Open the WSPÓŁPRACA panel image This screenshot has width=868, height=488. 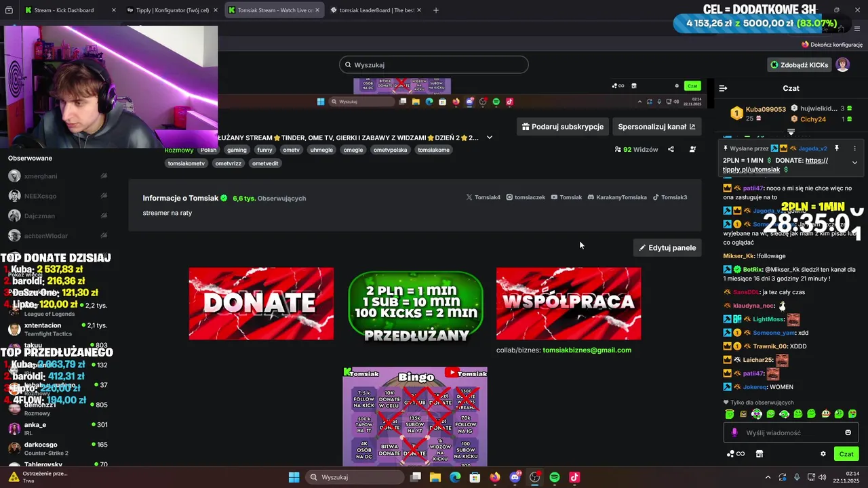point(568,304)
